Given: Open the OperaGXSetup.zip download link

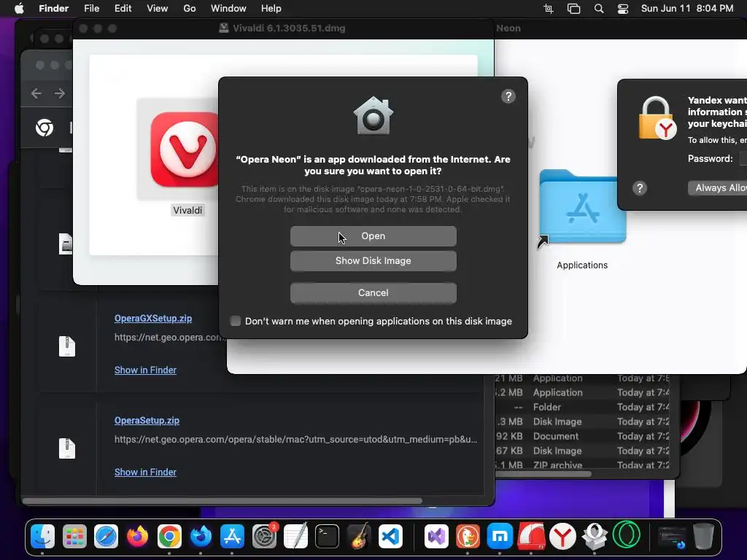Looking at the screenshot, I should pyautogui.click(x=153, y=319).
